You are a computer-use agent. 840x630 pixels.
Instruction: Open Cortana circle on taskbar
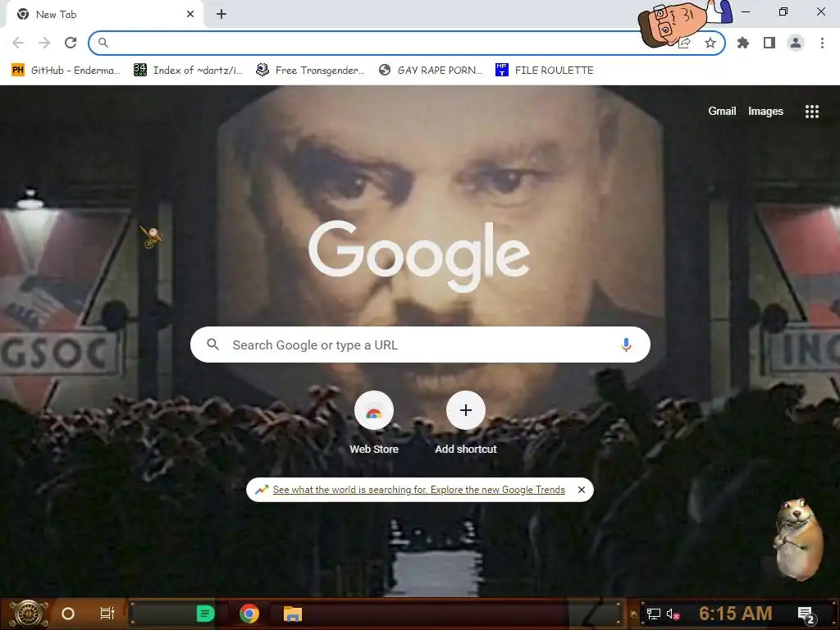[68, 614]
